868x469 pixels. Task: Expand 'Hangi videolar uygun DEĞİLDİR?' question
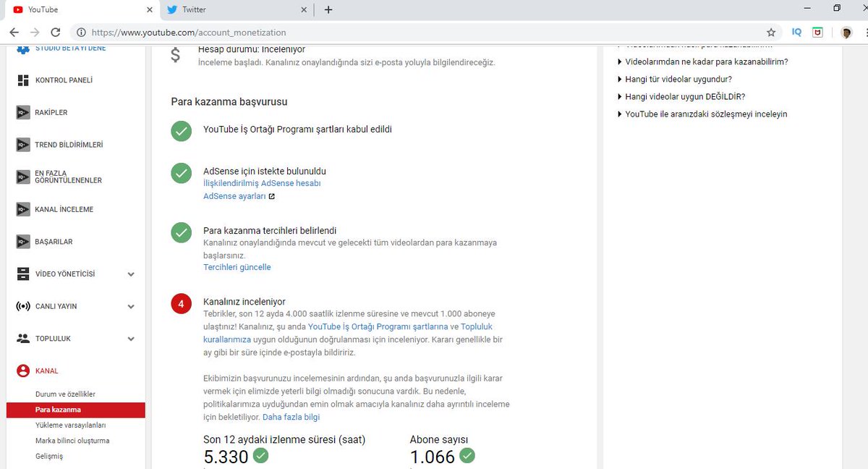681,96
